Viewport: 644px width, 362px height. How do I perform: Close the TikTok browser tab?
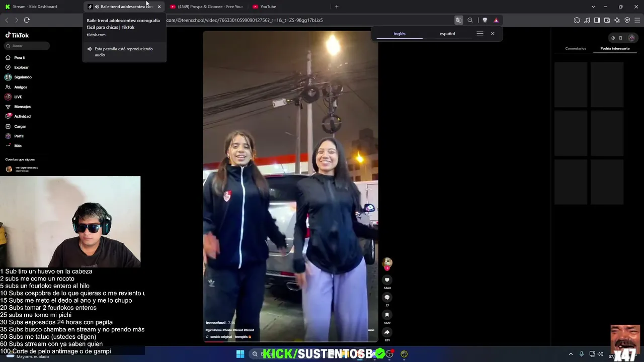tap(159, 7)
